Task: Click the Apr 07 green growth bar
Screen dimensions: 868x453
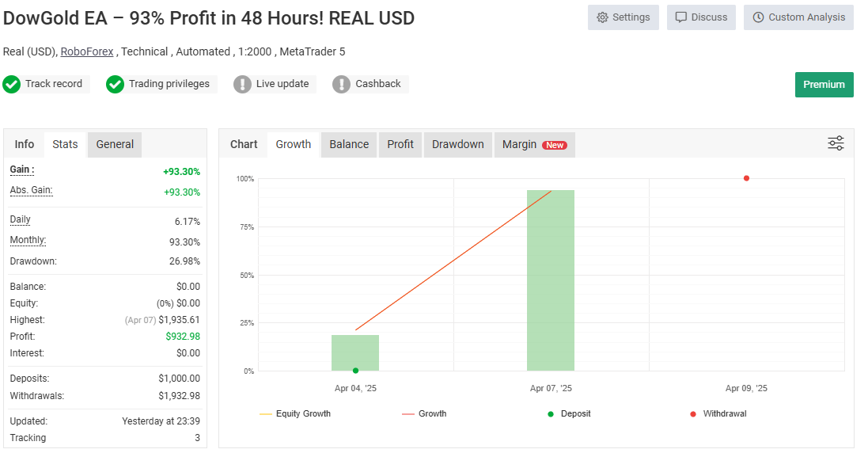Action: point(551,280)
